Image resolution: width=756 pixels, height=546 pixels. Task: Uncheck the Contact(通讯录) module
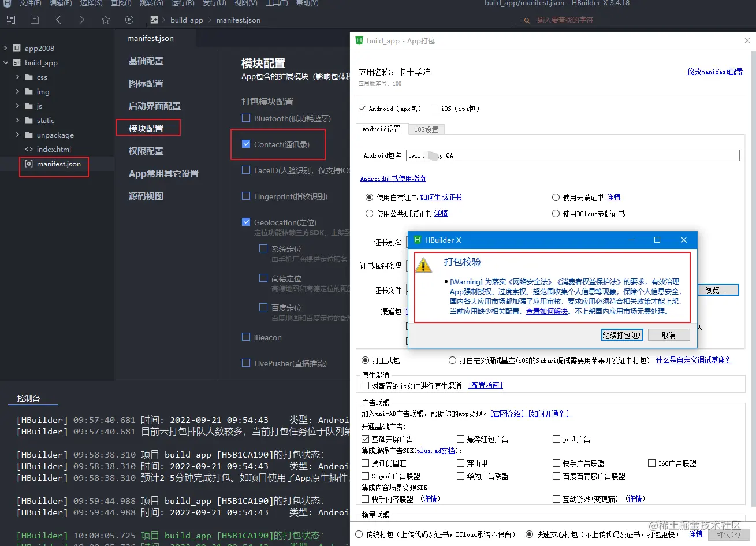pyautogui.click(x=246, y=144)
